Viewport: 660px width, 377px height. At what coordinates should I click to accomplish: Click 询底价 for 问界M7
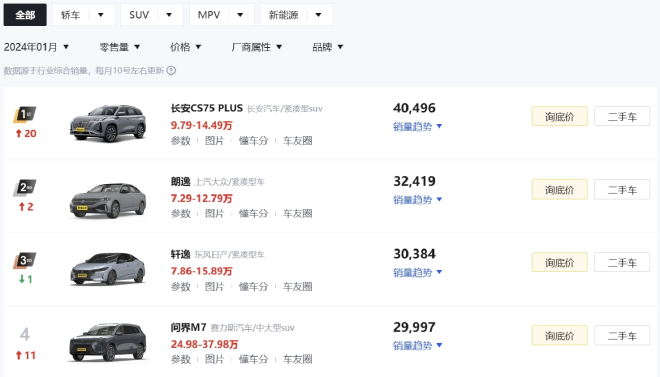(559, 335)
